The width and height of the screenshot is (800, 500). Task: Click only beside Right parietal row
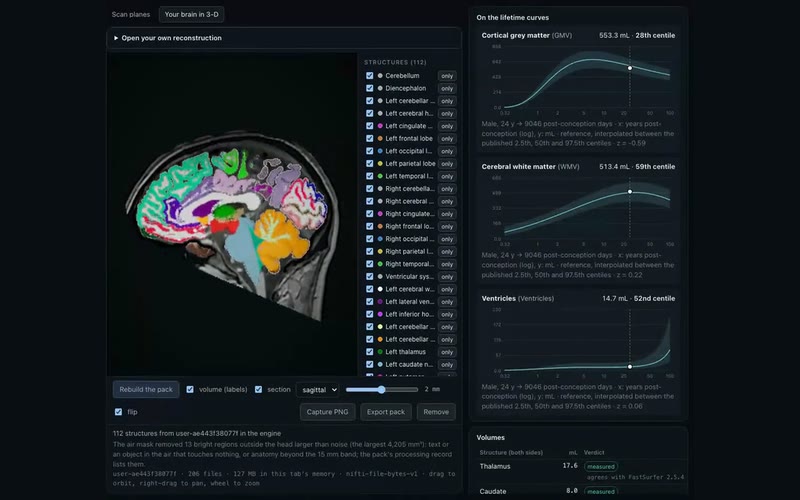pyautogui.click(x=447, y=252)
